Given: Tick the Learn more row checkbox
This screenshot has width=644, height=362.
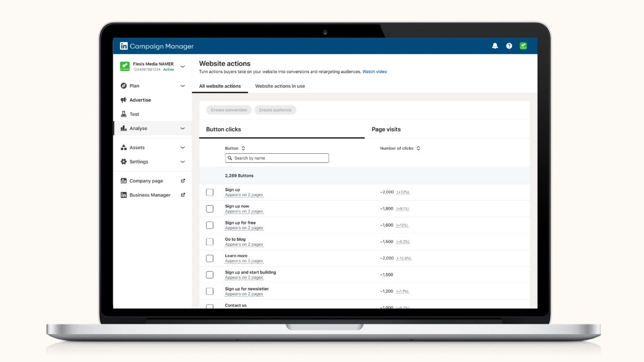Looking at the screenshot, I should [x=210, y=258].
